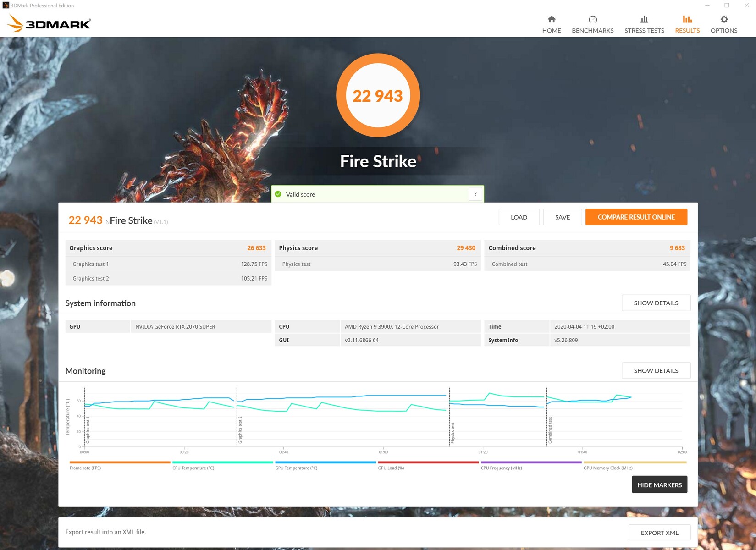Click the Home house icon
This screenshot has height=550, width=756.
(552, 19)
